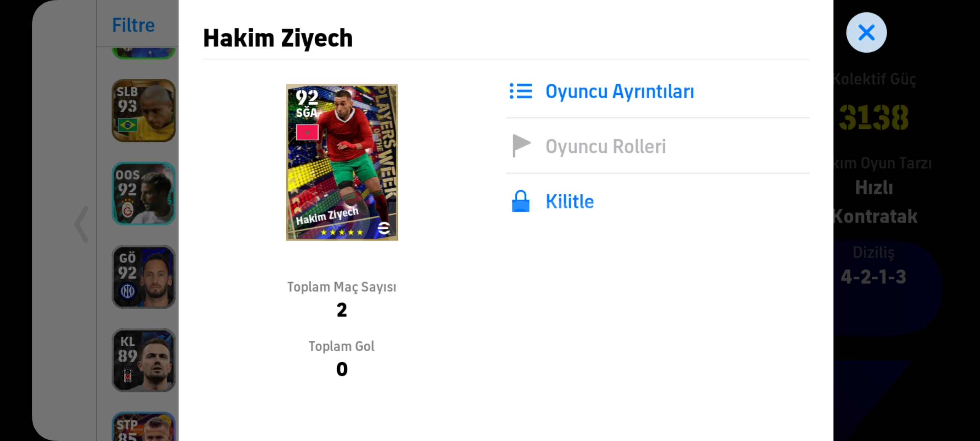Click the blue padlock icon for Kilitle

(x=521, y=201)
